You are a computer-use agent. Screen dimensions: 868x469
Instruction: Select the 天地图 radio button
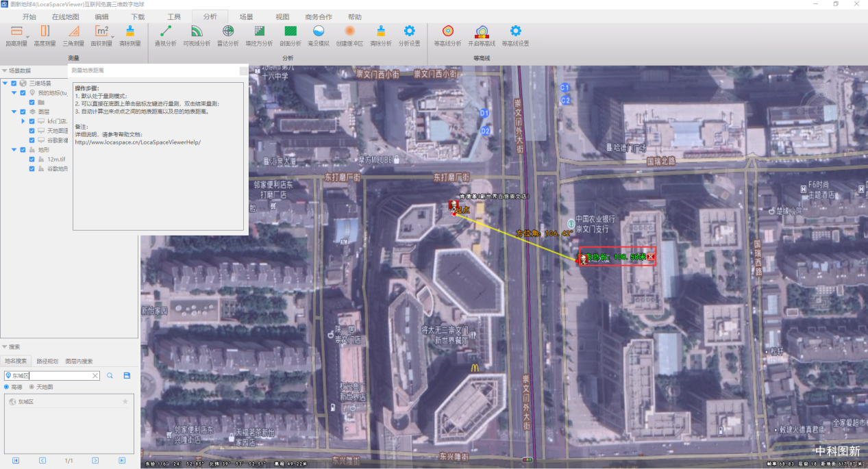click(32, 387)
